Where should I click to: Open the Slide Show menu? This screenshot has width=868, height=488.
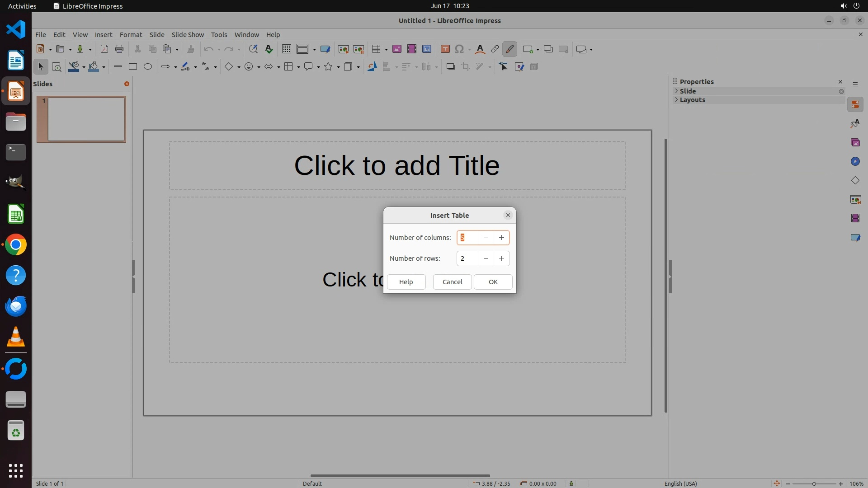pos(188,35)
